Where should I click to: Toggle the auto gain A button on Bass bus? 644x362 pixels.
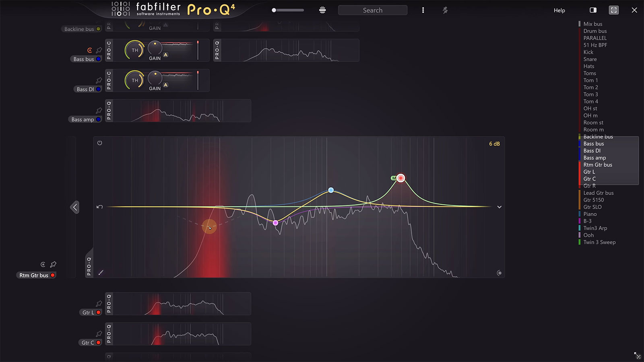pos(165,55)
